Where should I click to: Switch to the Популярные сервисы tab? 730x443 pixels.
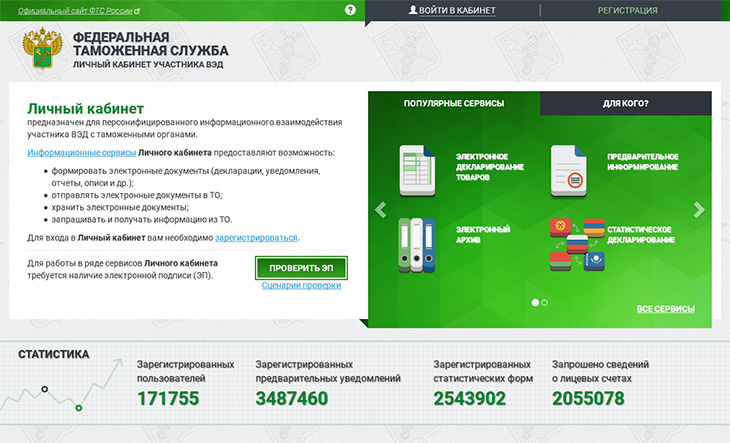454,103
